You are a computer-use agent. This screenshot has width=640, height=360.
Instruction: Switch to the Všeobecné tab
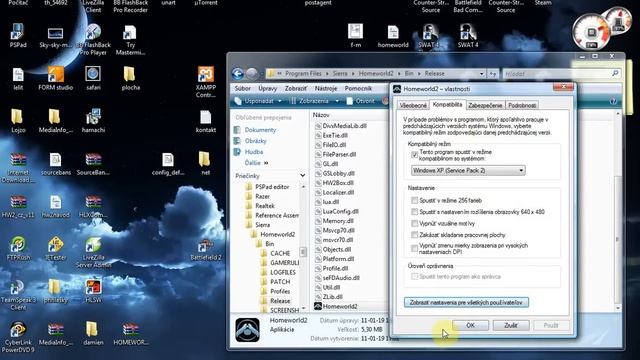413,105
